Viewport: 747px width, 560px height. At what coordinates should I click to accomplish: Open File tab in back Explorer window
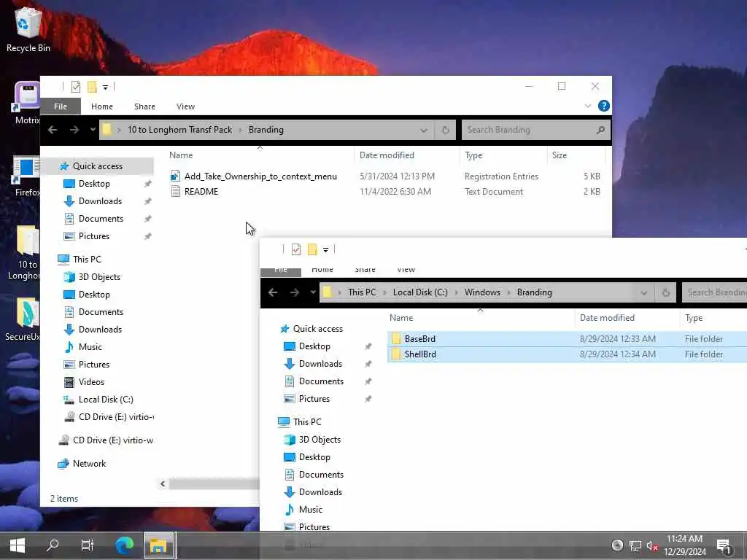point(61,106)
